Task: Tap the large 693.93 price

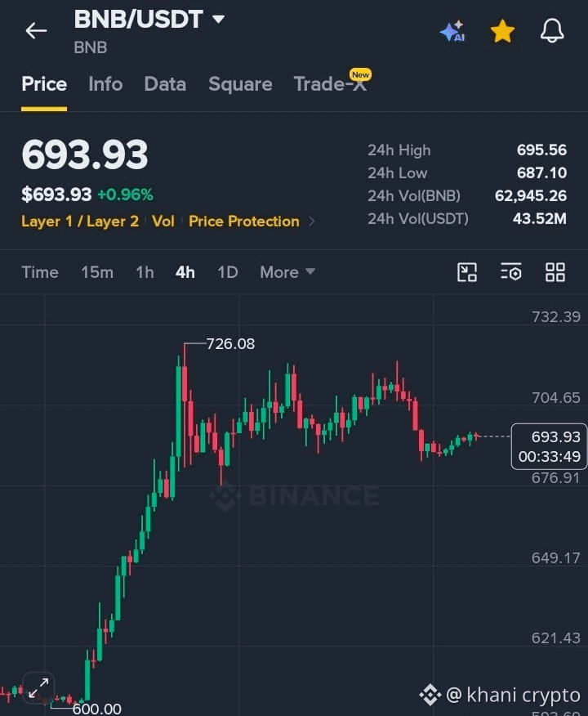Action: tap(85, 154)
